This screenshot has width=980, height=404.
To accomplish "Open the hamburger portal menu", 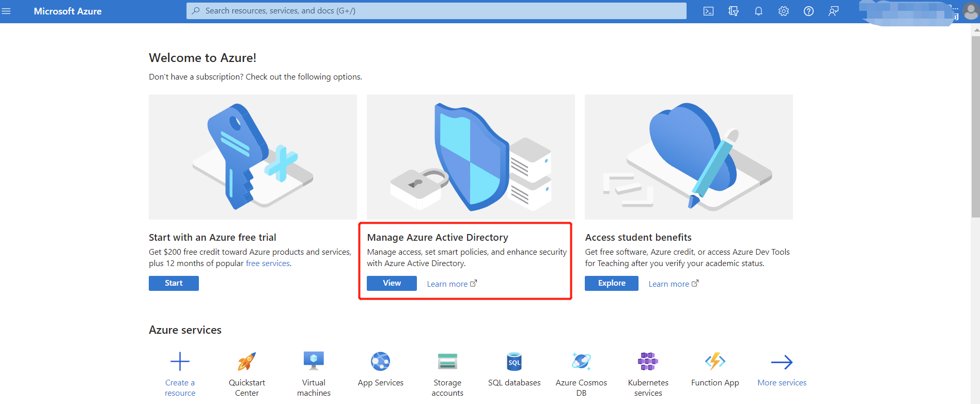I will point(6,11).
